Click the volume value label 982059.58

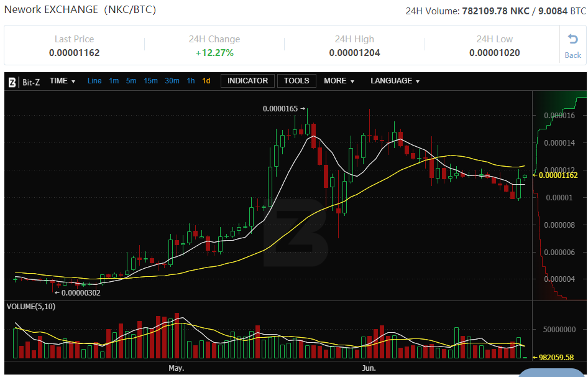(x=556, y=357)
